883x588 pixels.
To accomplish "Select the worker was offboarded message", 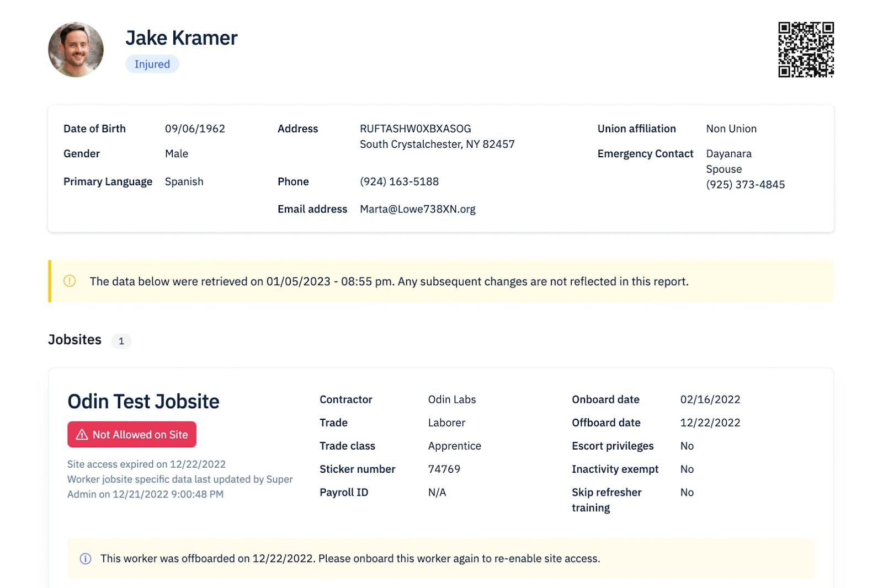I will tap(350, 559).
